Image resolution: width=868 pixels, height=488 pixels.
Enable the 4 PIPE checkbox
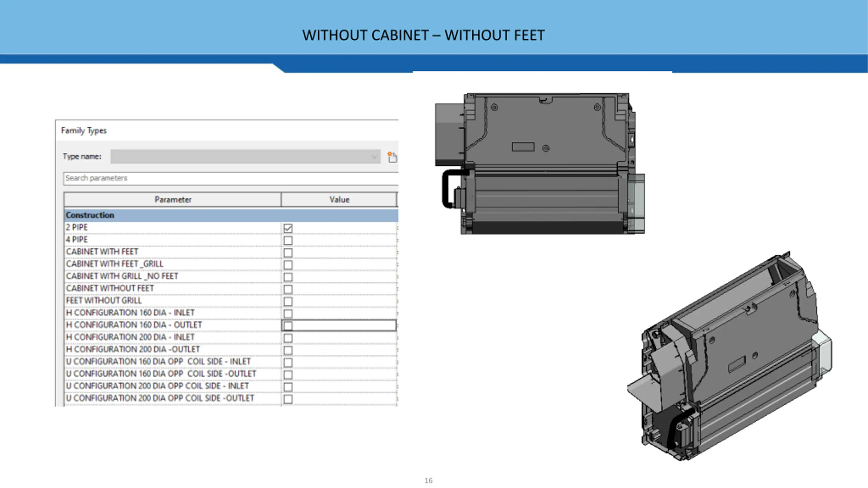tap(288, 240)
